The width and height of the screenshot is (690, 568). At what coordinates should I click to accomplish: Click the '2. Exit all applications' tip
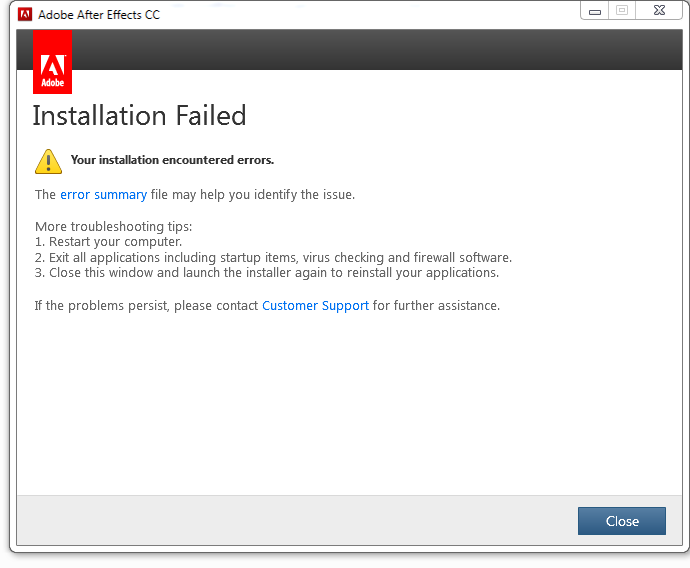(x=273, y=257)
